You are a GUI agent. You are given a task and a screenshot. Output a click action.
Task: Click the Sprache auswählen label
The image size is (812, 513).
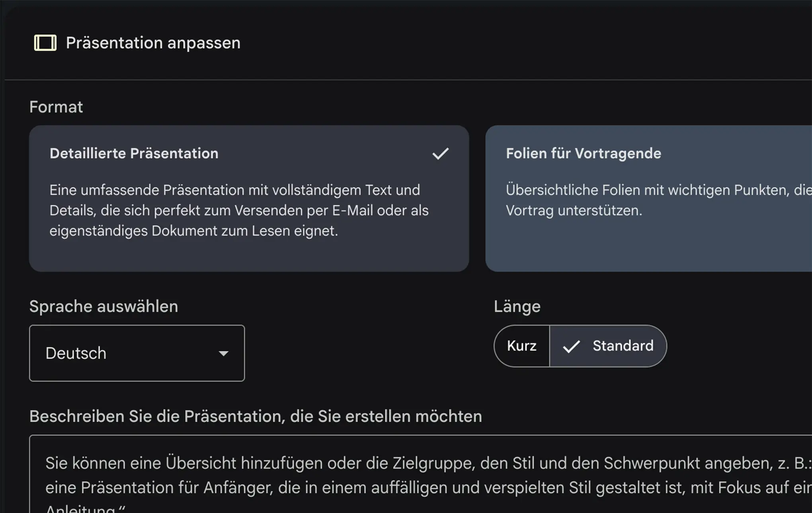pyautogui.click(x=103, y=307)
